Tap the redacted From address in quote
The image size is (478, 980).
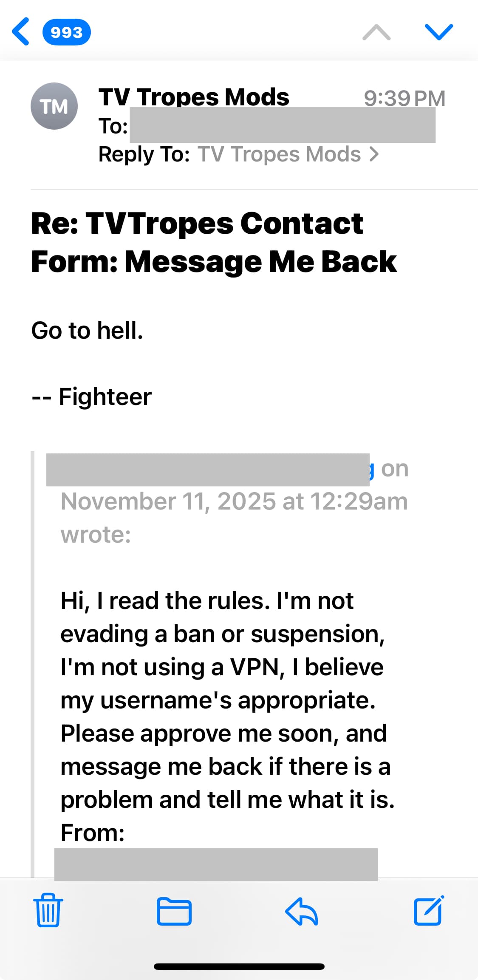click(216, 863)
